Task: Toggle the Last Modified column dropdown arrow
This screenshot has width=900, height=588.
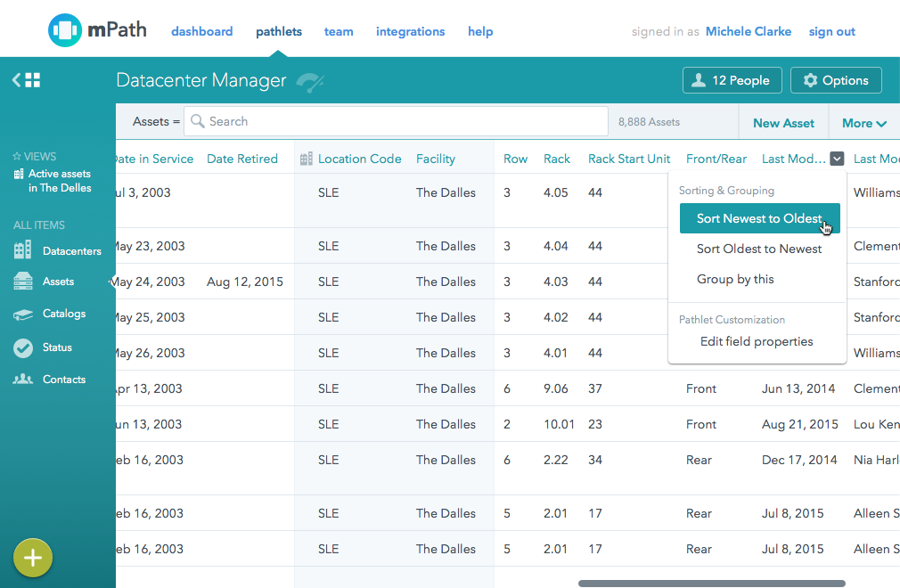Action: pos(837,159)
